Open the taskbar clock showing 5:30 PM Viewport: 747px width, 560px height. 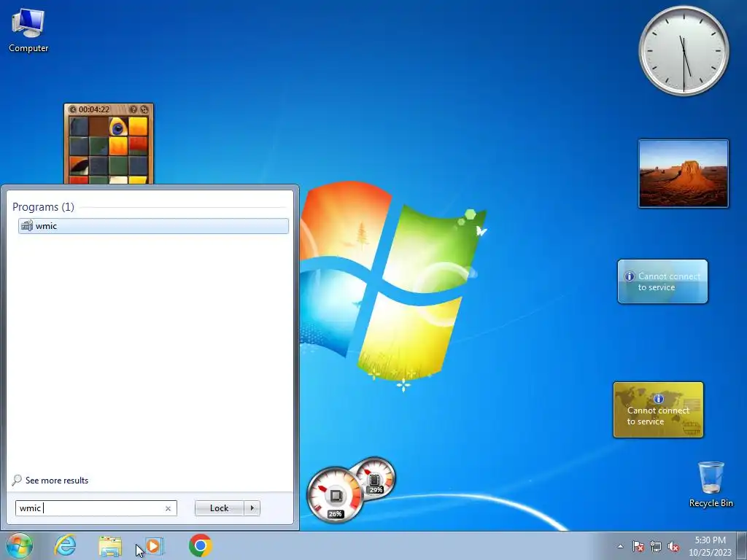[710, 546]
